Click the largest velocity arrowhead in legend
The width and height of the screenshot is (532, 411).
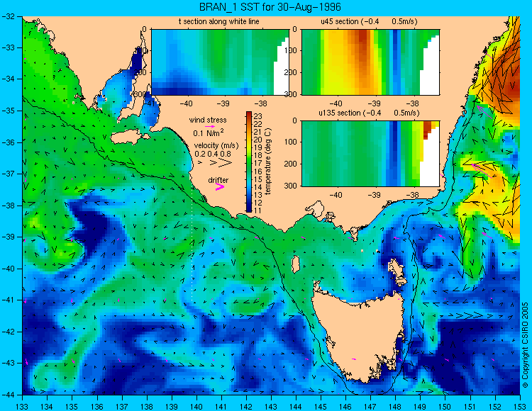pos(226,163)
